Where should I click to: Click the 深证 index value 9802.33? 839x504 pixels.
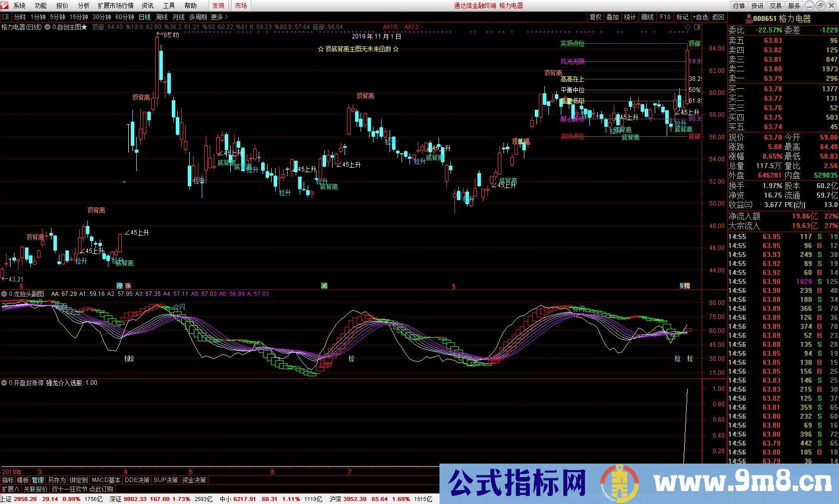click(x=135, y=499)
